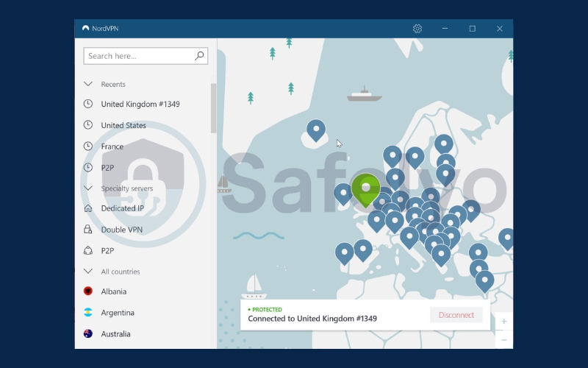Image resolution: width=588 pixels, height=368 pixels.
Task: Click the clock icon next to recent P2P
Action: (x=88, y=168)
